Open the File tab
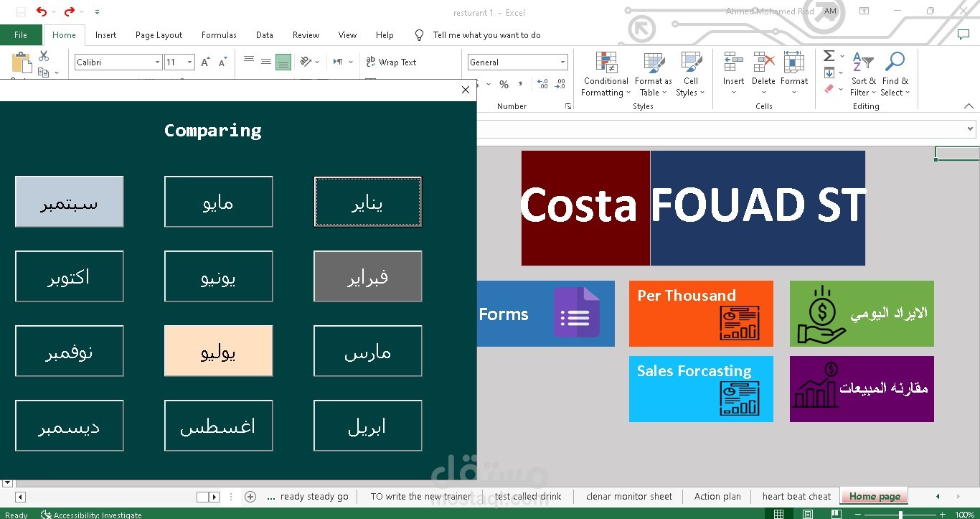The width and height of the screenshot is (980, 519). coord(21,34)
